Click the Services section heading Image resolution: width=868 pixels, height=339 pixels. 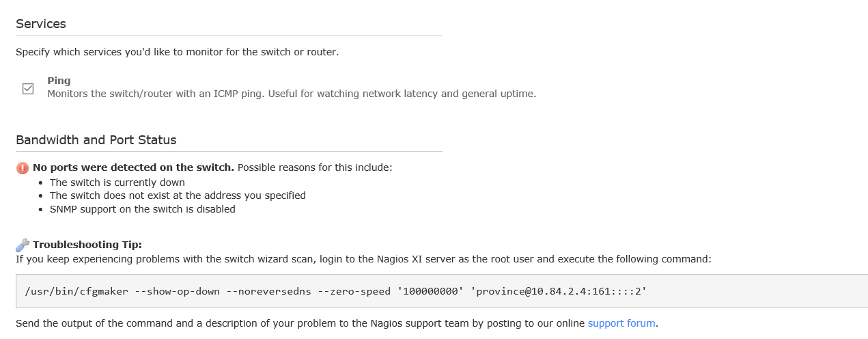[x=41, y=24]
